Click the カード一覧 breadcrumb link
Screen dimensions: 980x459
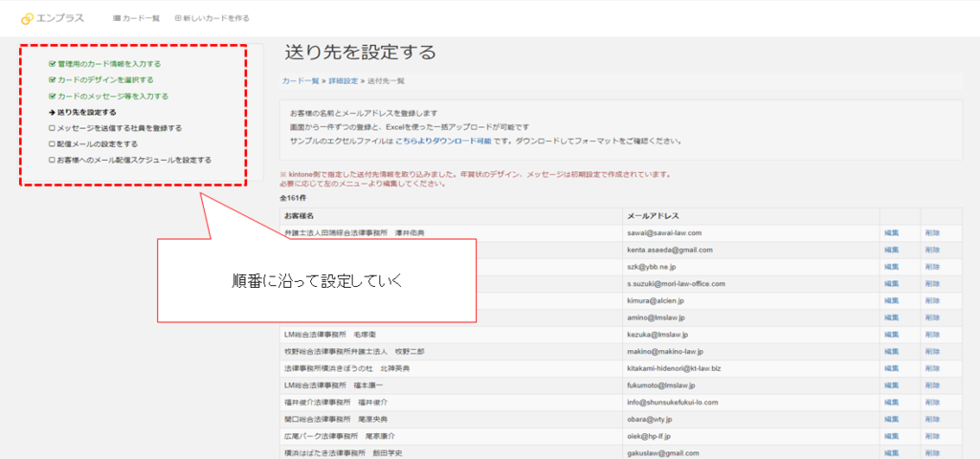coord(301,81)
